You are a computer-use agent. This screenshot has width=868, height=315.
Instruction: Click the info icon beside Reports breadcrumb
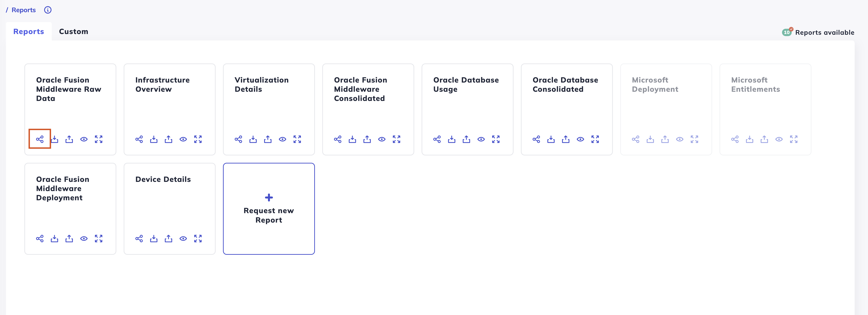point(48,10)
